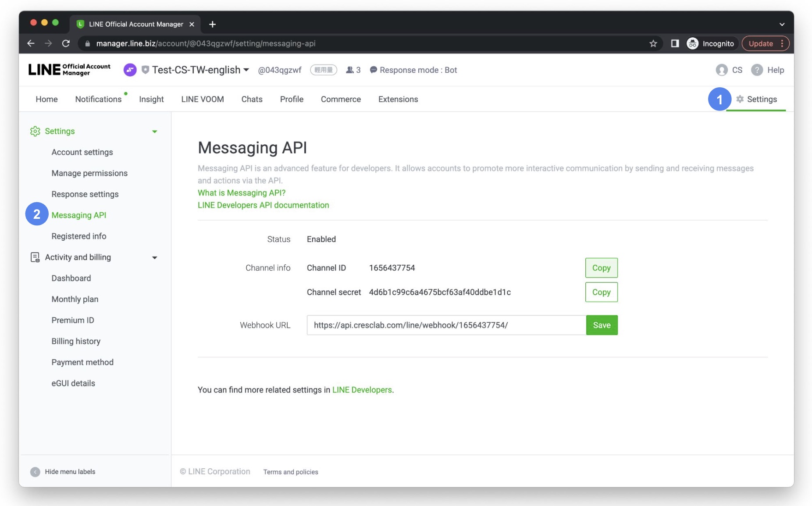
Task: Open the What is Messaging API link
Action: coord(241,193)
